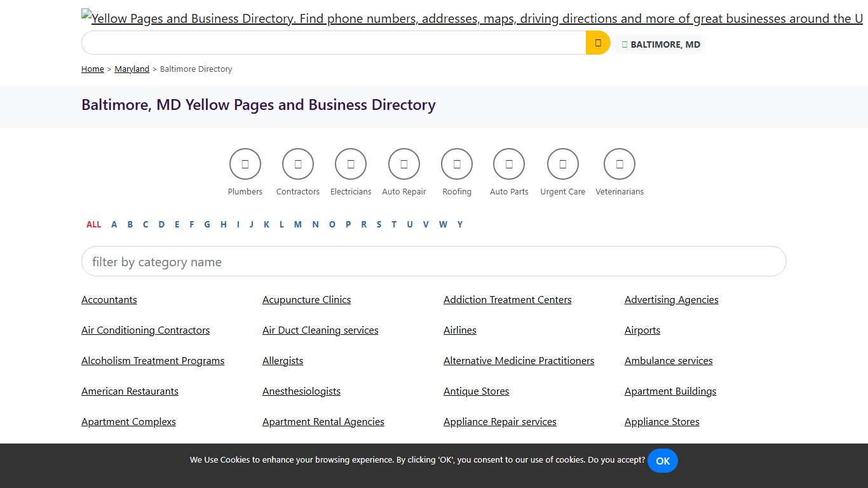
Task: Open the Accountants category listing
Action: [109, 299]
